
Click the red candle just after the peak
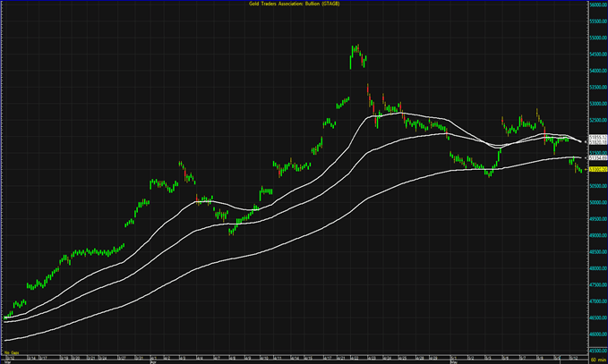click(x=363, y=61)
